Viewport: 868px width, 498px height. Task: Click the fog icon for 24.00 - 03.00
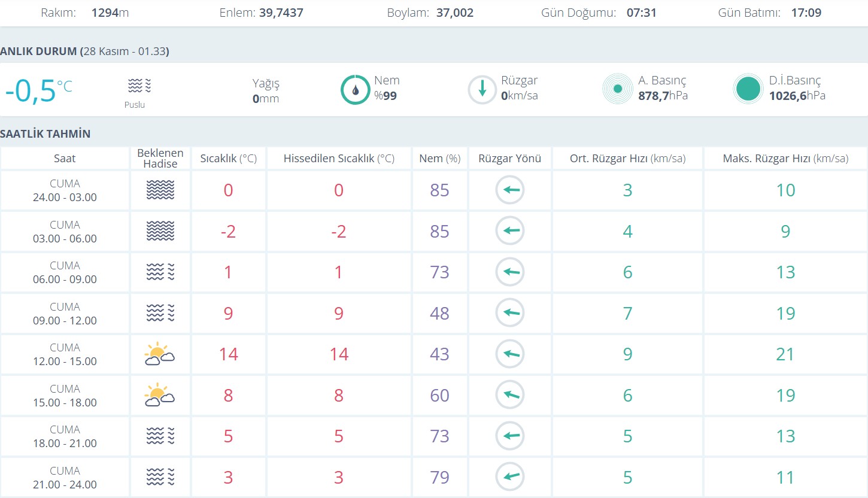[160, 190]
